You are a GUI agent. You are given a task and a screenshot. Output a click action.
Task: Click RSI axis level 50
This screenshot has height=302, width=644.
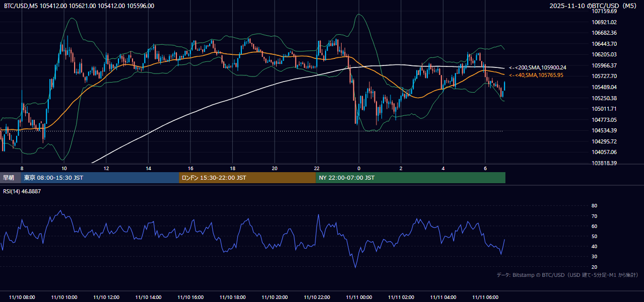coord(594,236)
